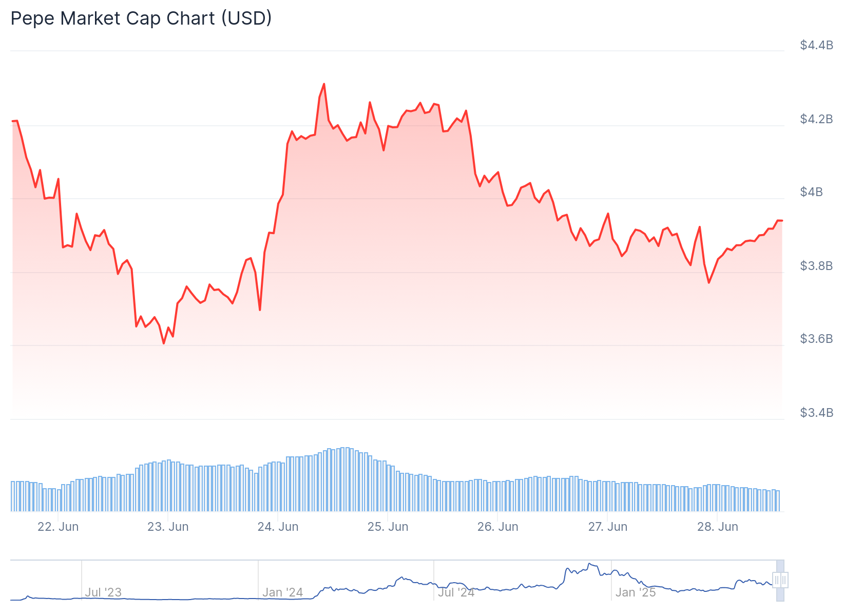Click the $4B y-axis label
844x616 pixels.
pos(811,192)
